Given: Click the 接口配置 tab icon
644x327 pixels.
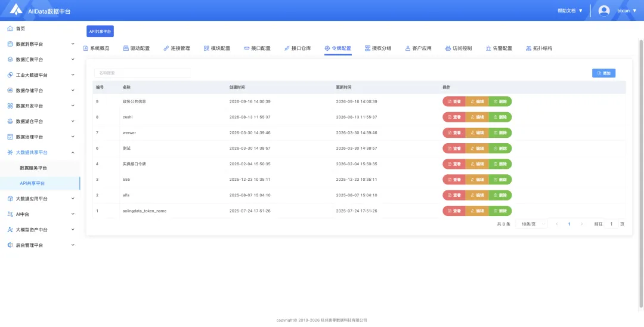Looking at the screenshot, I should click(246, 48).
